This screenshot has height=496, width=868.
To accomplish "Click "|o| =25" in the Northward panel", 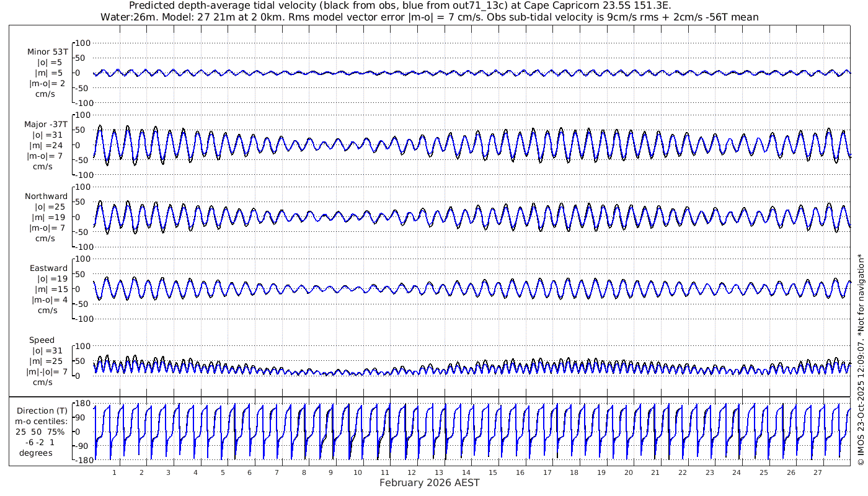I will click(48, 206).
